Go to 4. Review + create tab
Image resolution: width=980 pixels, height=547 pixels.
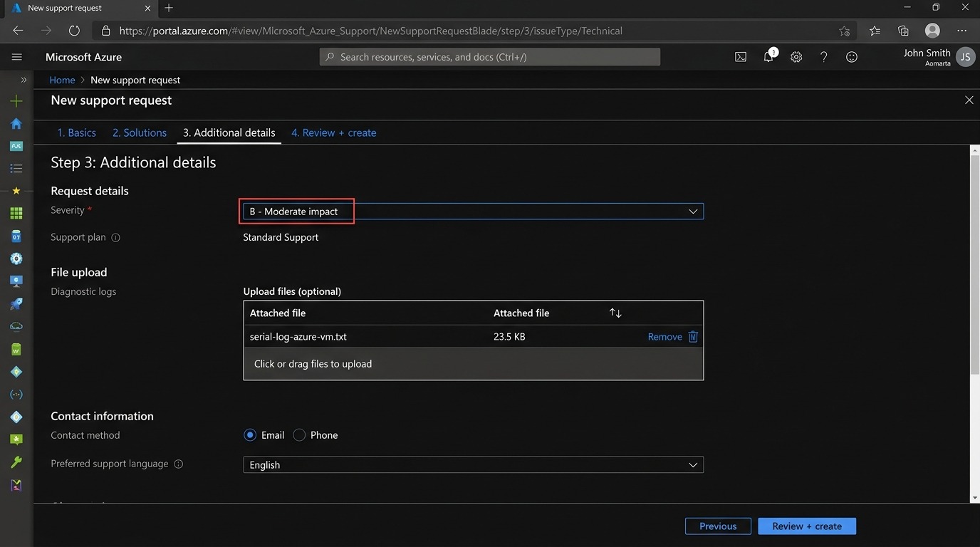click(334, 132)
